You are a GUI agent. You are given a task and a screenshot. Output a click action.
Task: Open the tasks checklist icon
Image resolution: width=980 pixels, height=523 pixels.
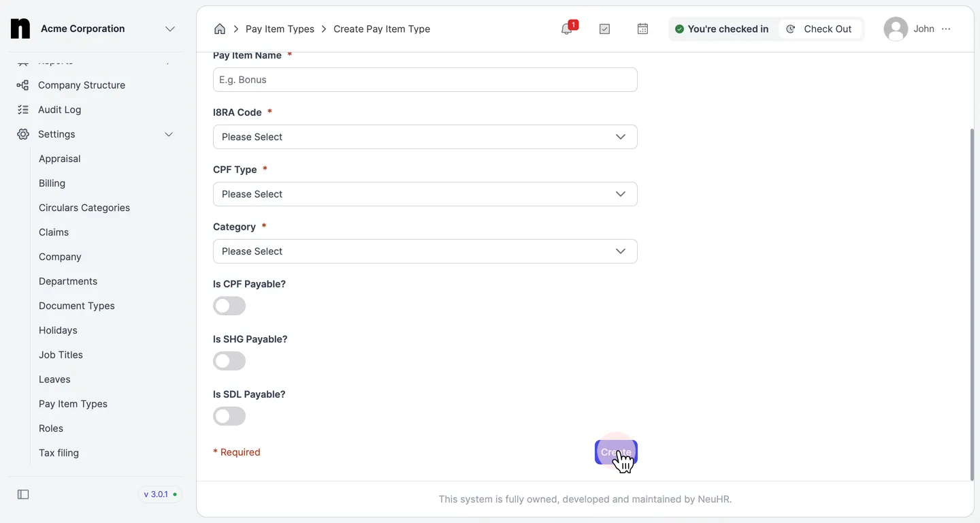604,29
